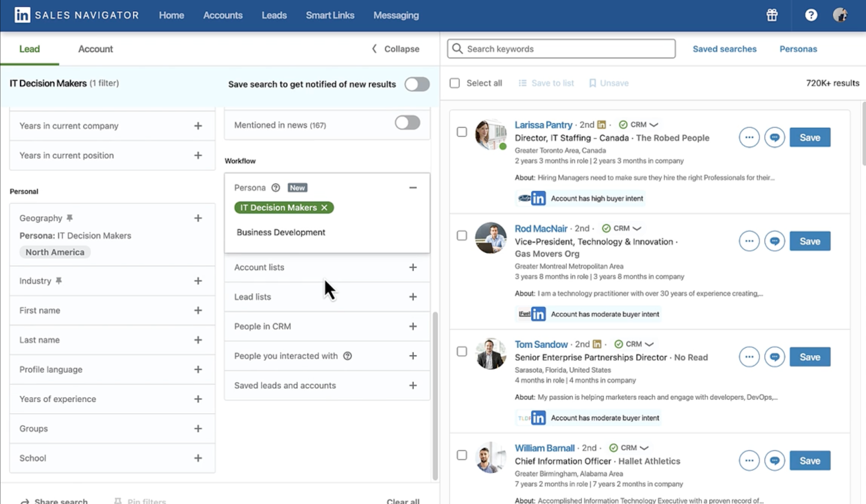
Task: Open the help question mark icon
Action: point(811,15)
